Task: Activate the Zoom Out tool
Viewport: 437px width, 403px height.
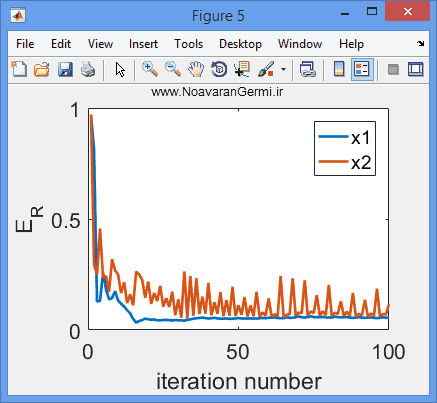Action: (x=173, y=69)
